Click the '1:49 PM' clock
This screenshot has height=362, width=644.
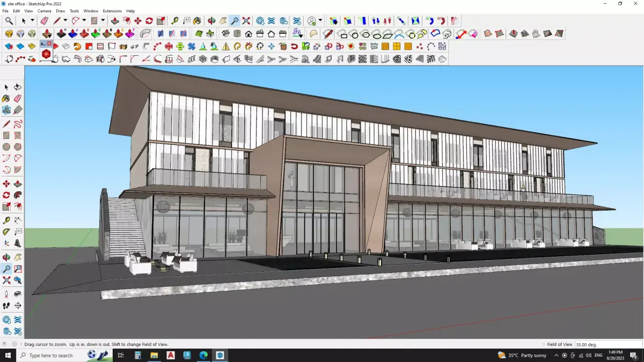coord(615,352)
